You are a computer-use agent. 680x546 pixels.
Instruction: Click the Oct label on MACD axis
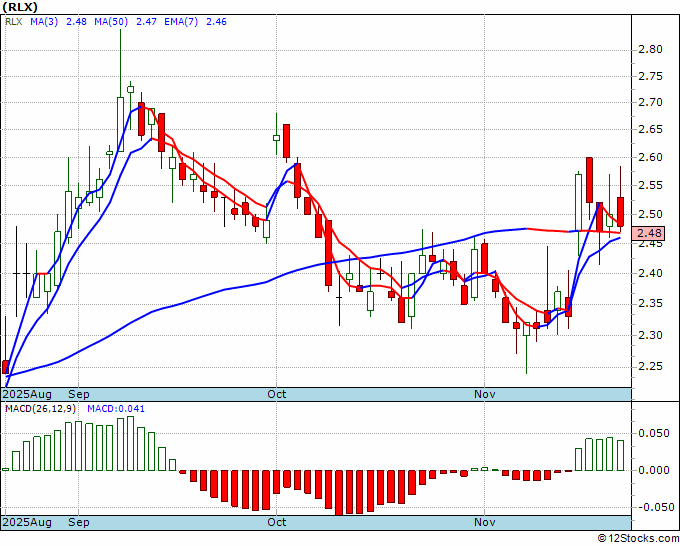[x=277, y=522]
